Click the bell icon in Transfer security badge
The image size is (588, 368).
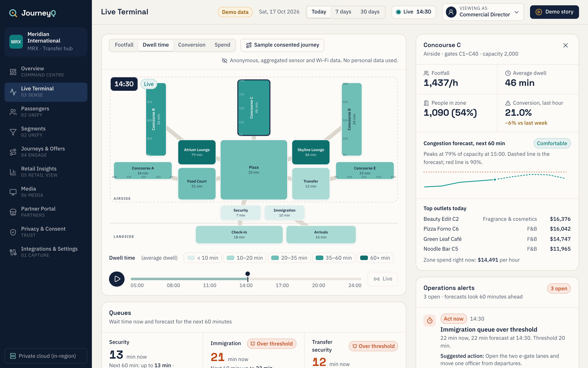click(355, 346)
